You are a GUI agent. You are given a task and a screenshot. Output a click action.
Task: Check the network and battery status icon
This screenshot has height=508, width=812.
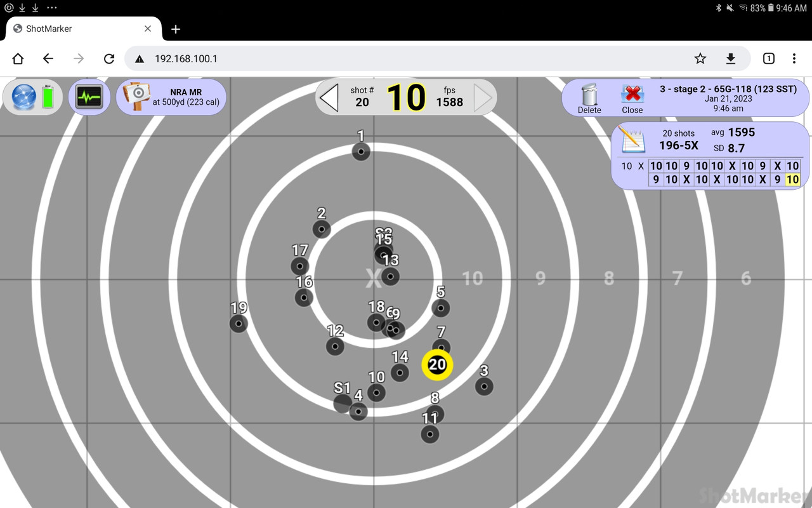tap(32, 97)
